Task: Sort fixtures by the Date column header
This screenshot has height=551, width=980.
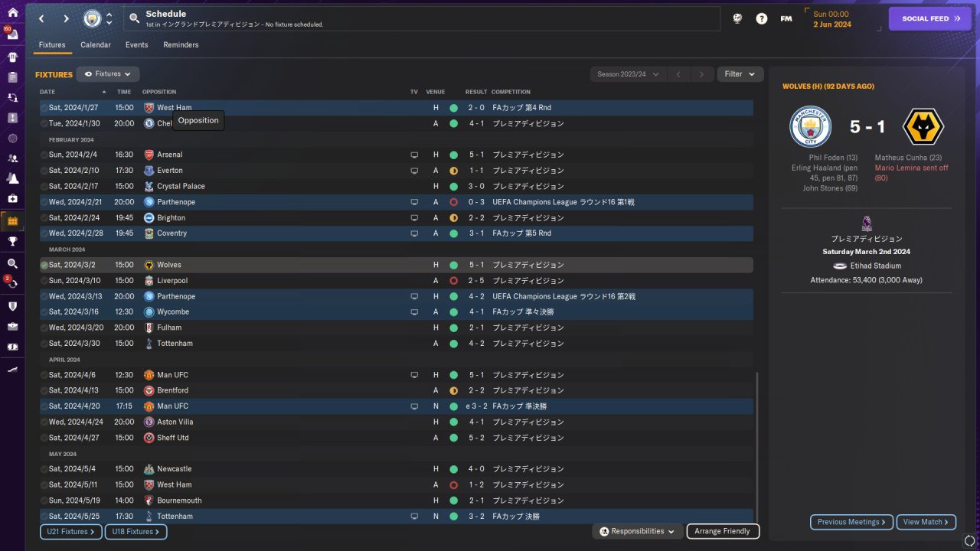Action: pyautogui.click(x=47, y=92)
